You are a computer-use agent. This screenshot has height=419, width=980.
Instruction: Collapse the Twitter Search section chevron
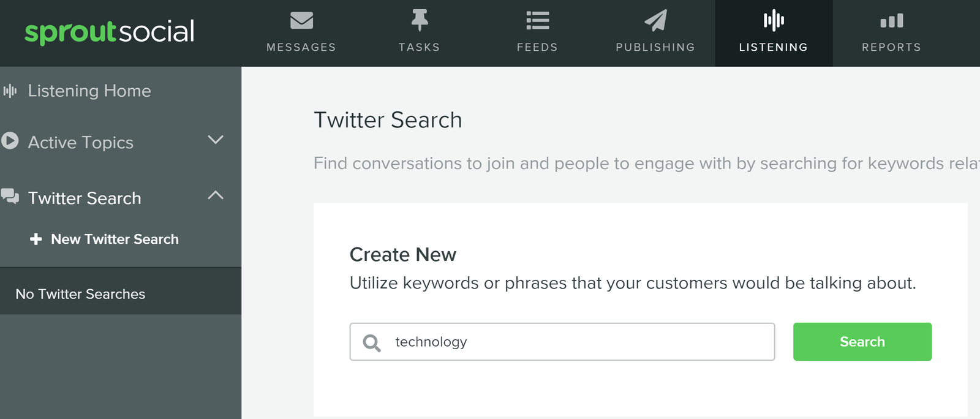[216, 195]
